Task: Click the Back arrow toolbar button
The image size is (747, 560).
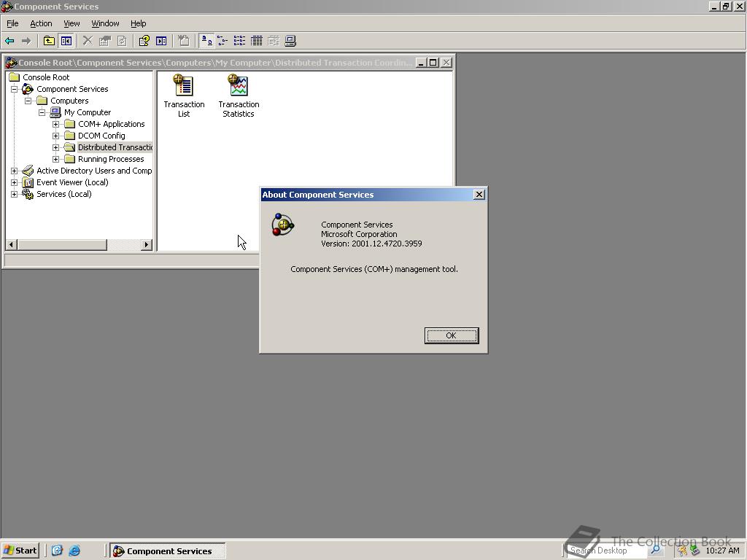Action: [9, 41]
